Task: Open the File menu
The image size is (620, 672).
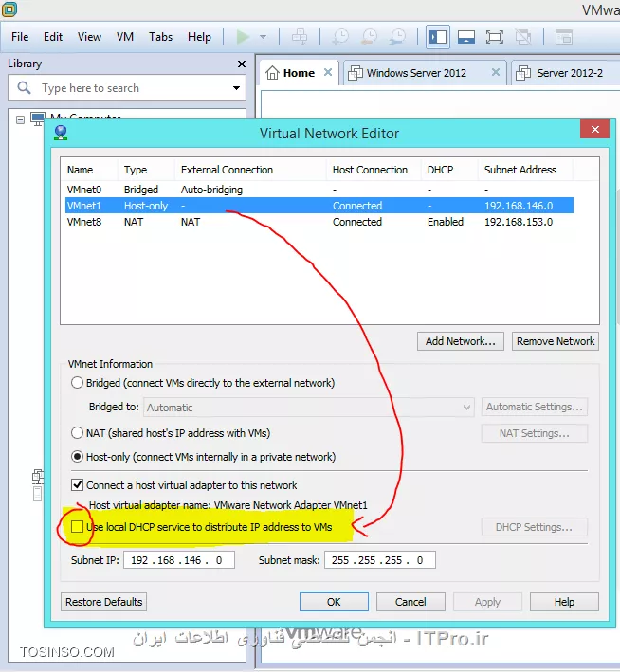Action: 20,37
